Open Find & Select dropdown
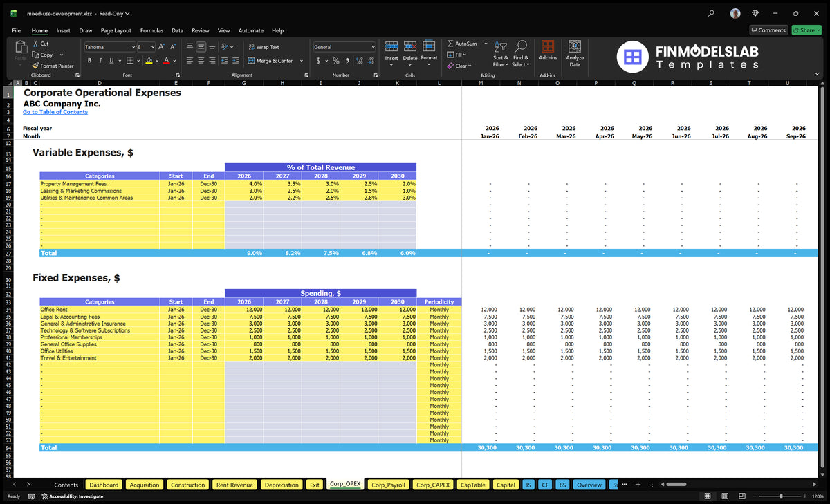 (x=520, y=53)
